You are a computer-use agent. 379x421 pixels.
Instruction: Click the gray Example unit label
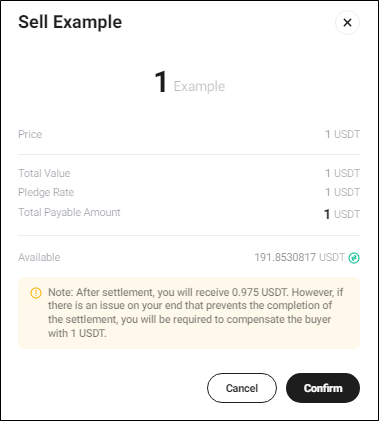click(x=199, y=86)
